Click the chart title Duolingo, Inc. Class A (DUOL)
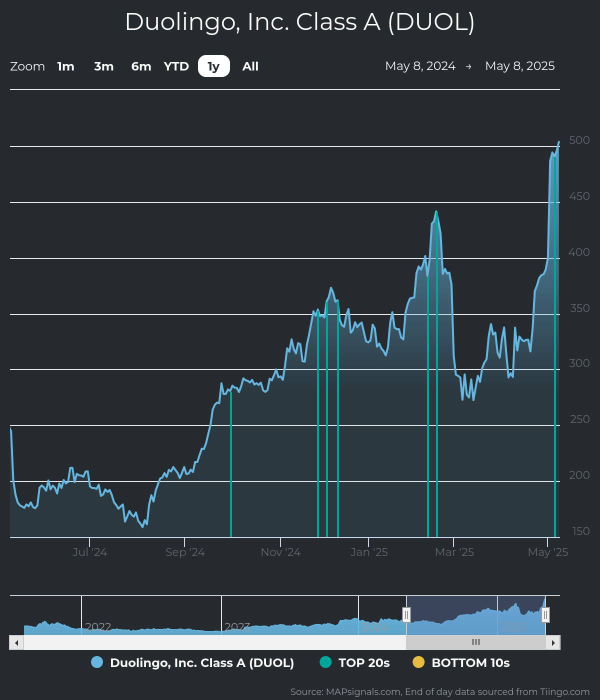 [300, 22]
